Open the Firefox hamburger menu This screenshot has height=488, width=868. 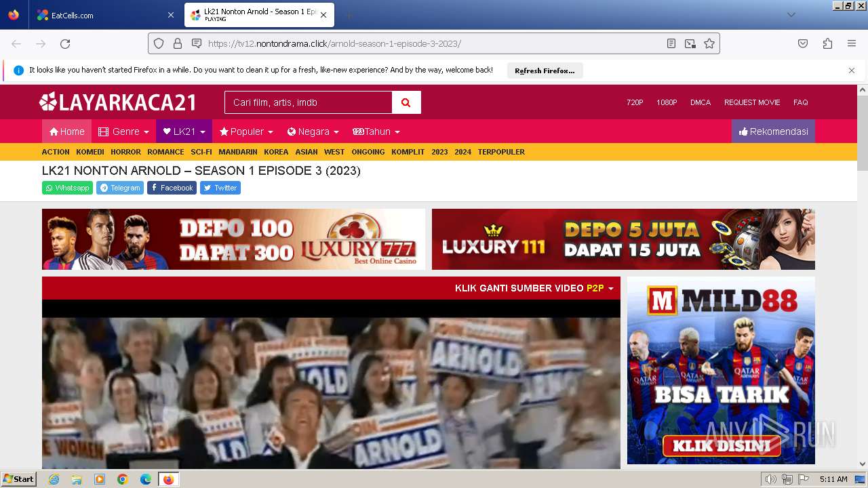[x=852, y=43]
